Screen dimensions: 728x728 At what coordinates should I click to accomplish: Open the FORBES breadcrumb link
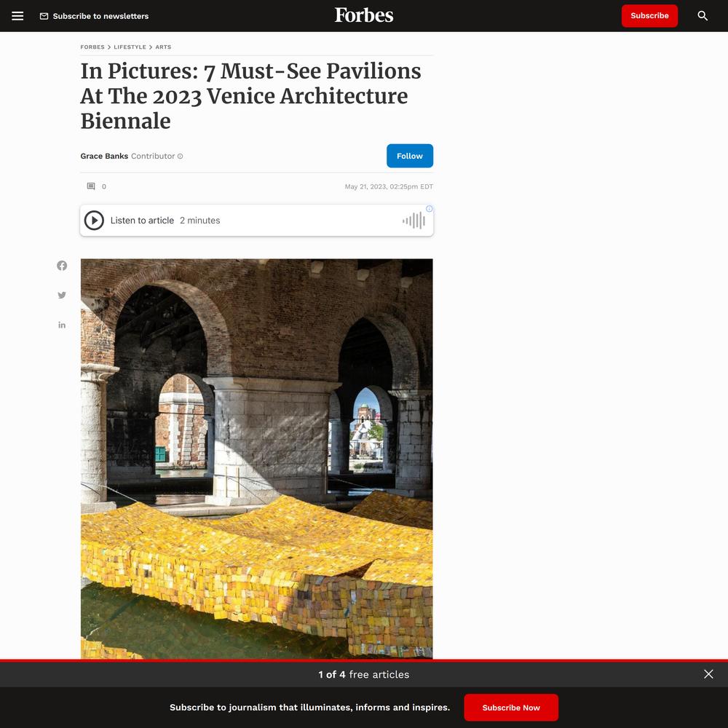(92, 47)
